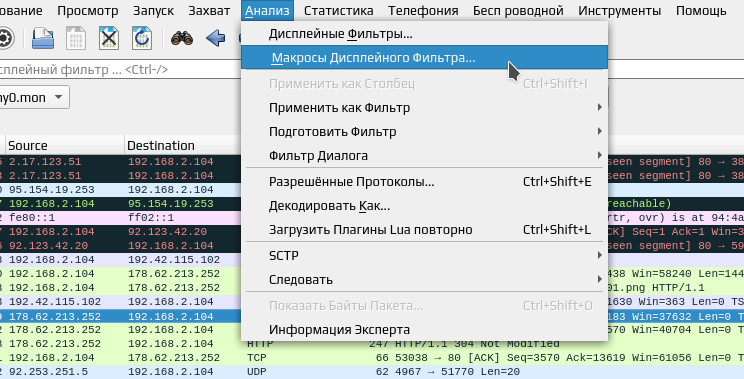Open the Запуск menu

click(153, 10)
